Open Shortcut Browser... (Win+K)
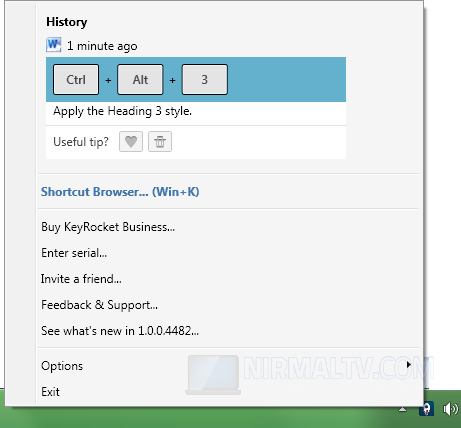This screenshot has width=461, height=428. coord(120,192)
